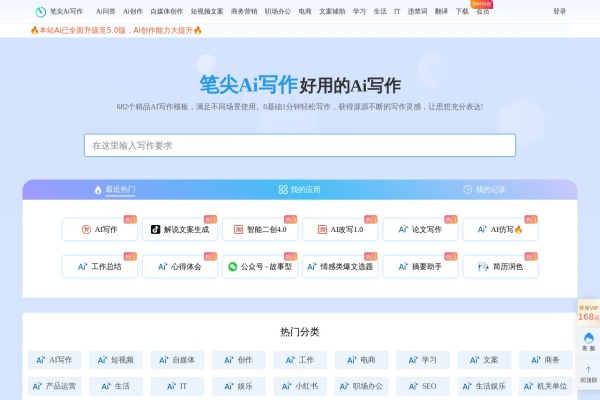600x400 pixels.
Task: Select the 商务 hot category
Action: (546, 360)
